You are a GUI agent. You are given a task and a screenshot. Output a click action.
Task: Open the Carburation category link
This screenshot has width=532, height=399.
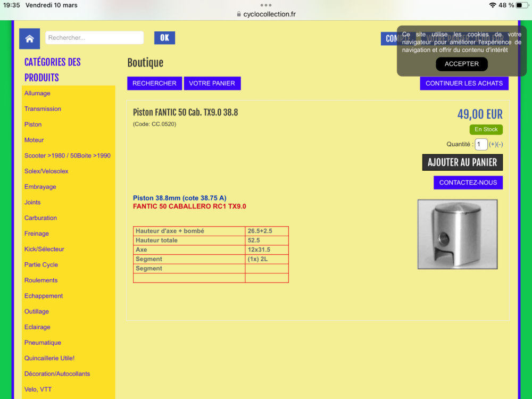(x=40, y=218)
